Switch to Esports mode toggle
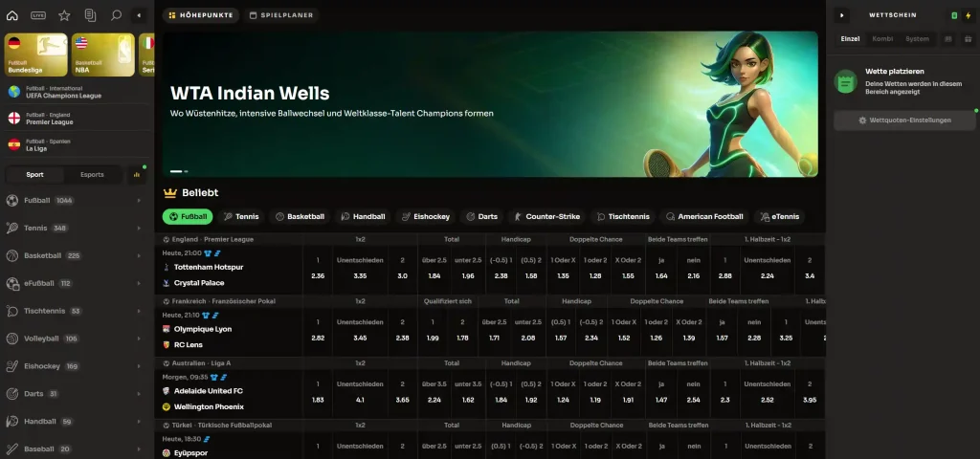980x459 pixels. coord(92,175)
